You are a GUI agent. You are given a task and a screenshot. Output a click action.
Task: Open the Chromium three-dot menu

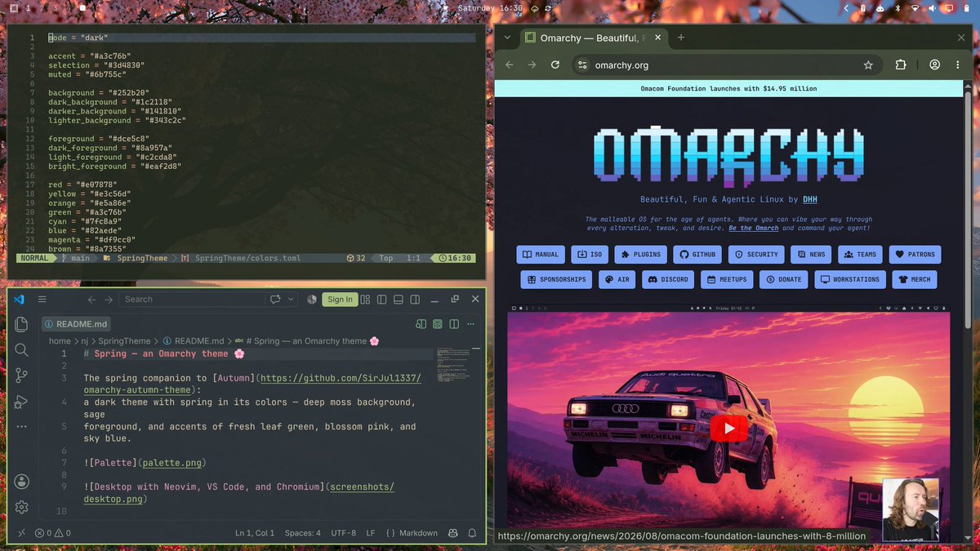[956, 64]
